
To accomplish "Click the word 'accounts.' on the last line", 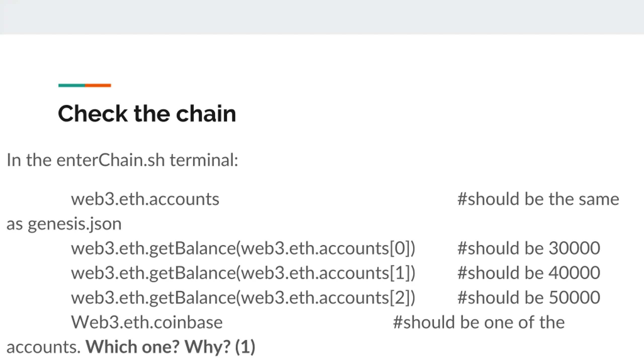I will tap(44, 347).
